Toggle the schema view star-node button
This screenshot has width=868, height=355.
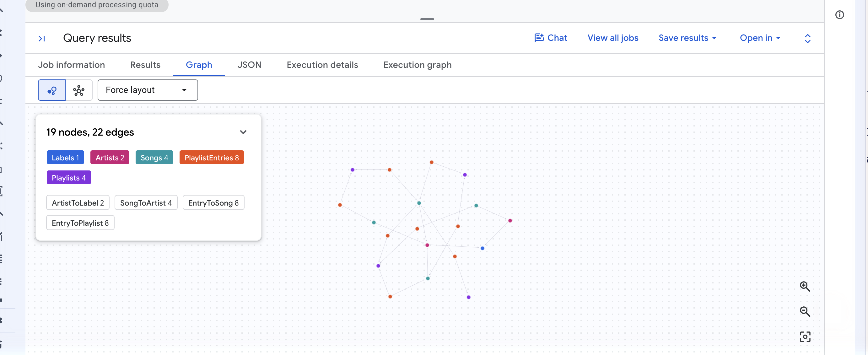coord(79,90)
